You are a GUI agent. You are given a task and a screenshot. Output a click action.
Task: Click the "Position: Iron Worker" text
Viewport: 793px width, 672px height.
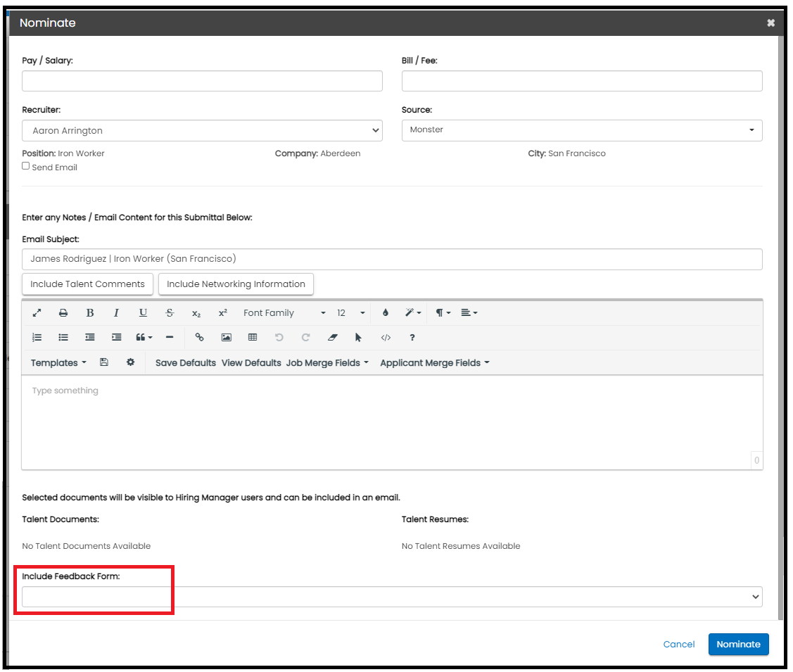63,153
